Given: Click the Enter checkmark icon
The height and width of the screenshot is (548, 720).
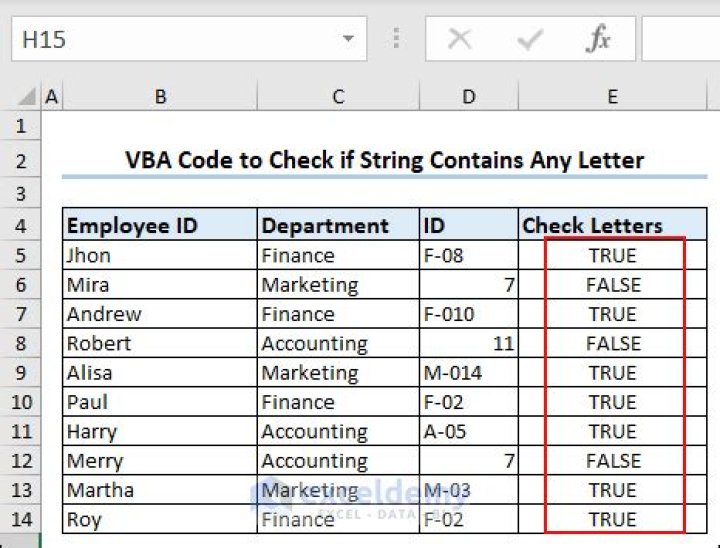Looking at the screenshot, I should (x=529, y=40).
